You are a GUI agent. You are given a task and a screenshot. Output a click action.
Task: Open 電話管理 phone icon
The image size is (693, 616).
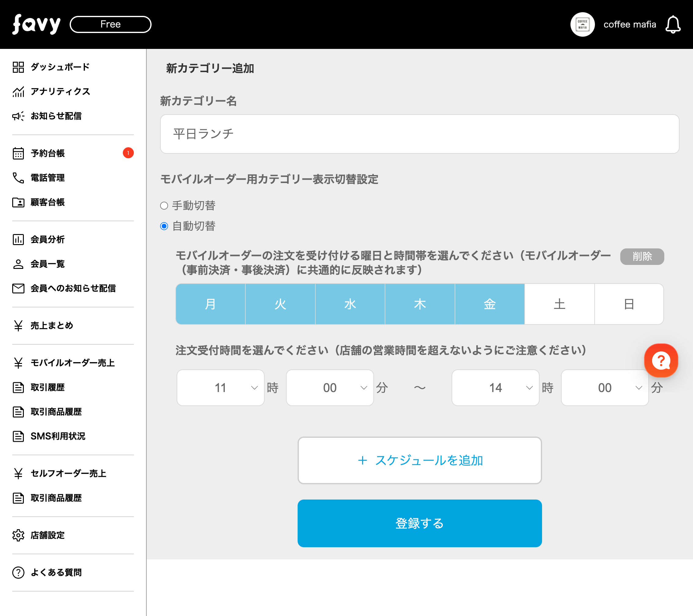pos(18,178)
